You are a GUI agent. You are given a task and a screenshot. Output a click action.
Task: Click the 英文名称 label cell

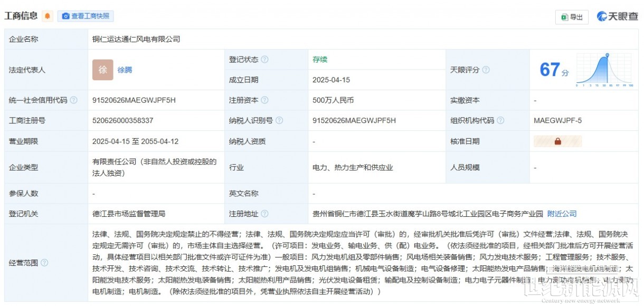click(267, 194)
